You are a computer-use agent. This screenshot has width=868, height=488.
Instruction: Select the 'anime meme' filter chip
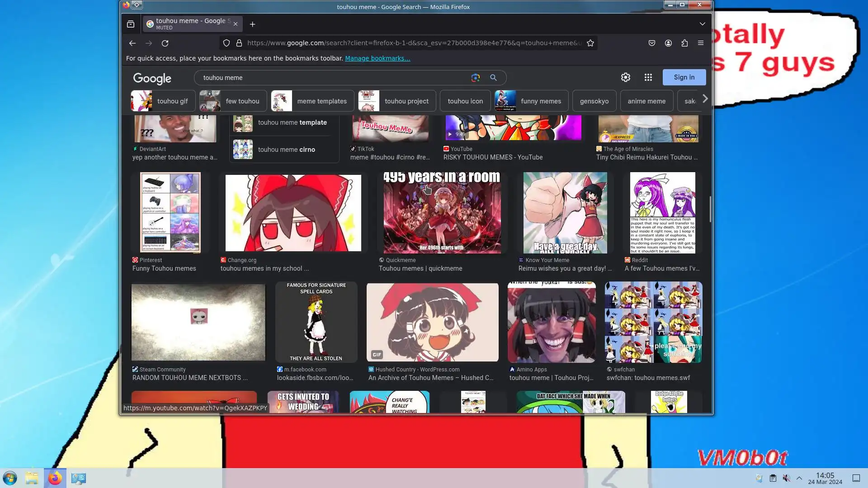click(646, 101)
